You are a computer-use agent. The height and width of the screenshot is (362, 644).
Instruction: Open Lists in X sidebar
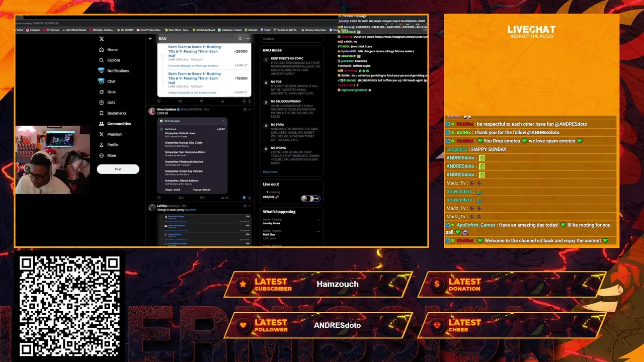pyautogui.click(x=108, y=103)
